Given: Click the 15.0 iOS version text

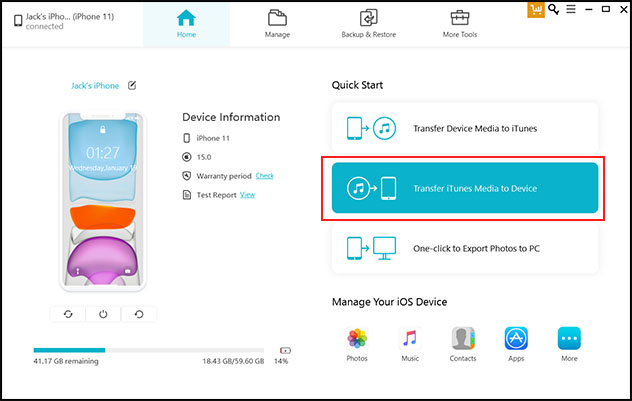Looking at the screenshot, I should click(204, 157).
